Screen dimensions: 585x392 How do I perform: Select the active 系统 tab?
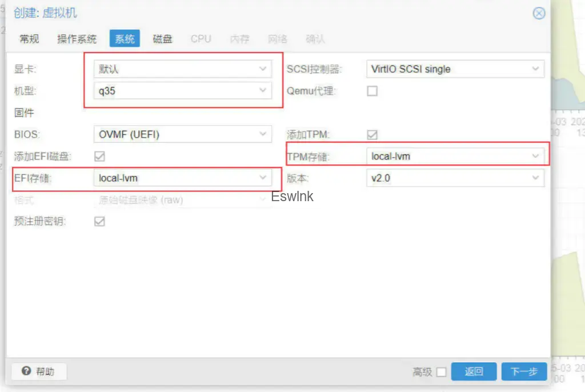tap(125, 39)
